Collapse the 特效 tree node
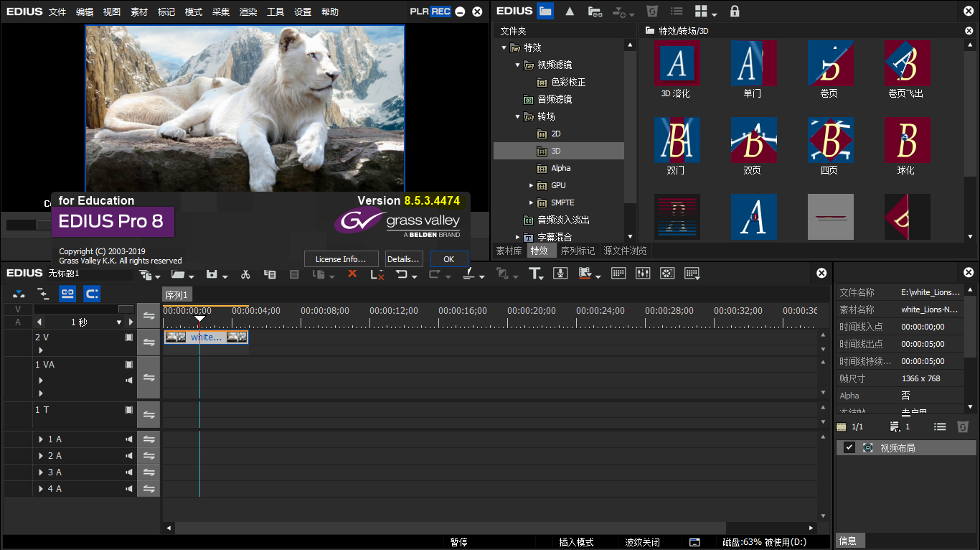Viewport: 980px width, 550px height. pyautogui.click(x=504, y=47)
